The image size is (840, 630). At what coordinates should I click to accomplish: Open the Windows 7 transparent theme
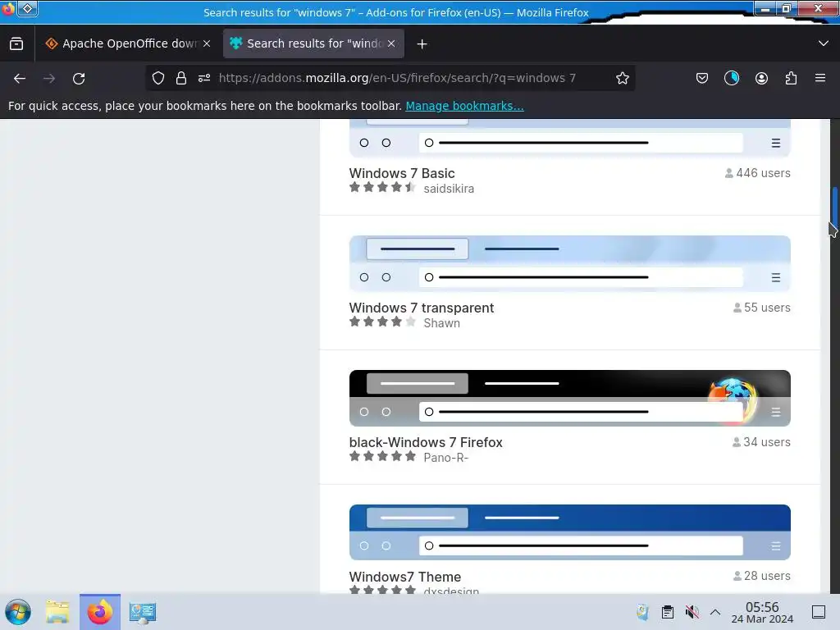click(x=421, y=308)
